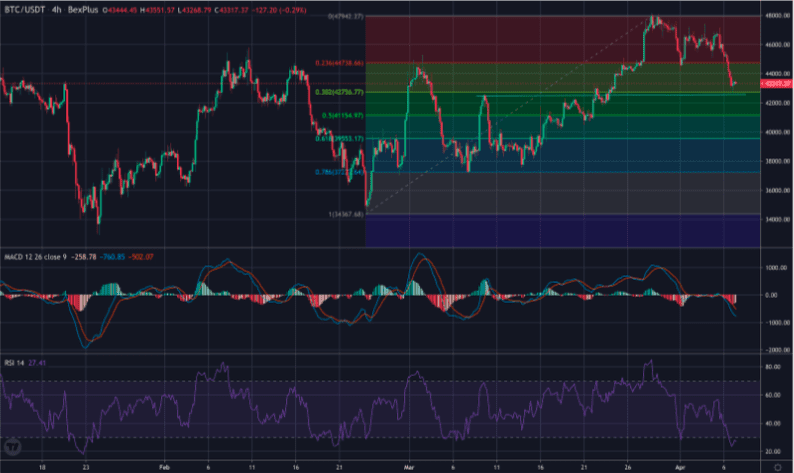Viewport: 794px width, 473px height.
Task: Click the 0.236 Fibonacci level label
Action: [341, 63]
